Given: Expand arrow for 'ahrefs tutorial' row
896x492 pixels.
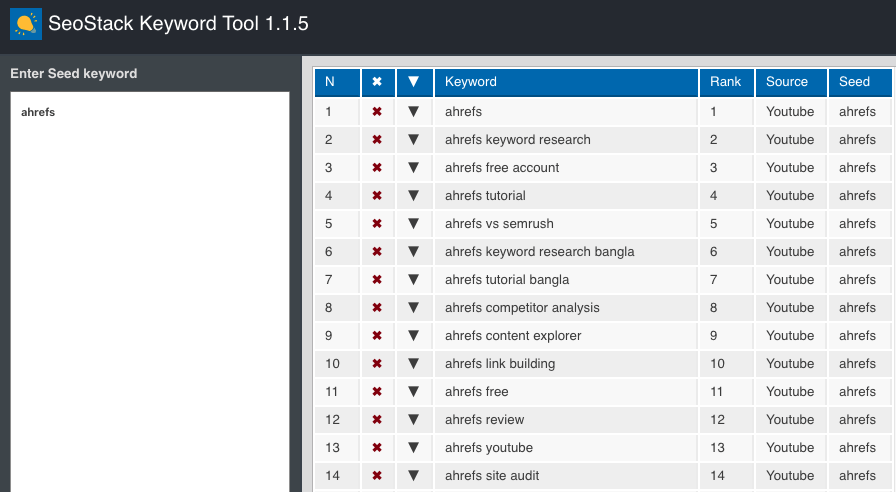Looking at the screenshot, I should pyautogui.click(x=414, y=196).
